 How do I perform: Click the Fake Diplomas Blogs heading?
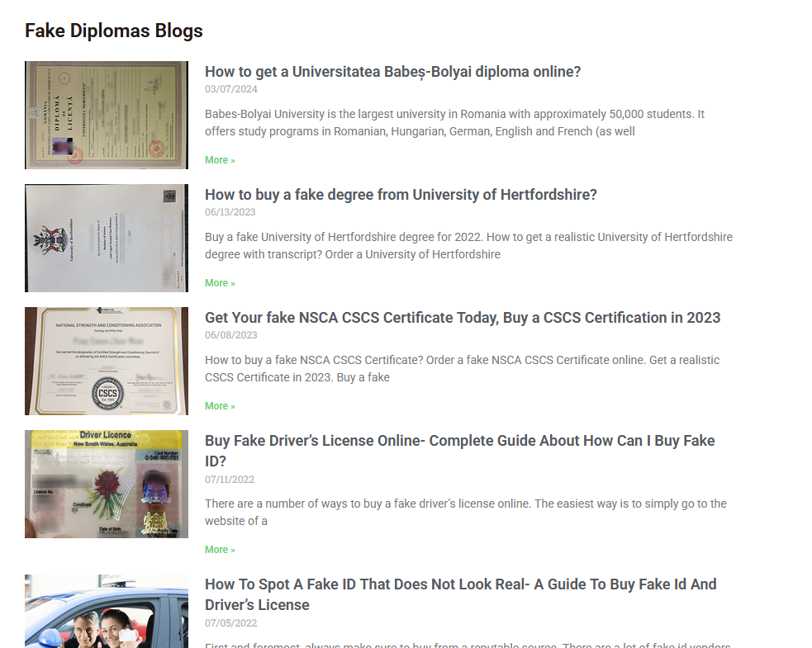(x=114, y=31)
